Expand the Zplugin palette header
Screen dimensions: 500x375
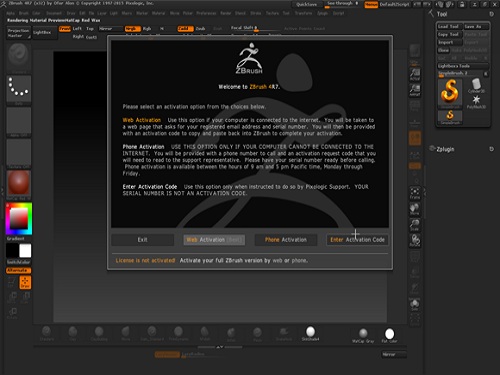445,149
